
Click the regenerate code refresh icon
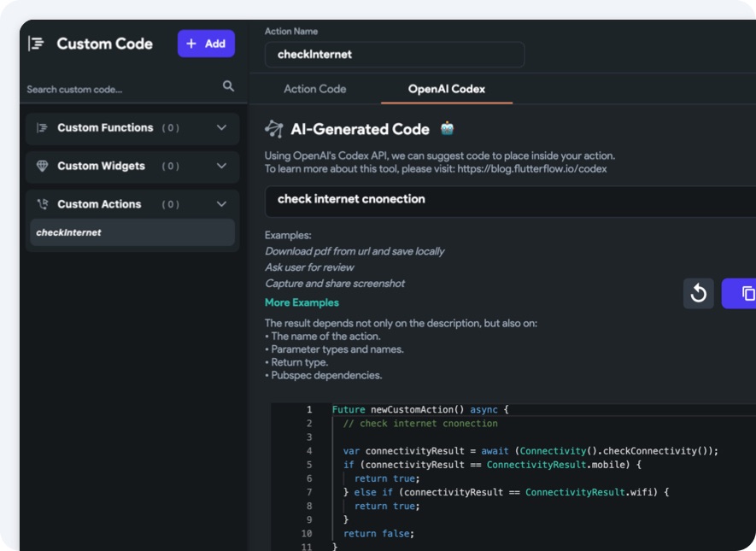click(x=698, y=294)
